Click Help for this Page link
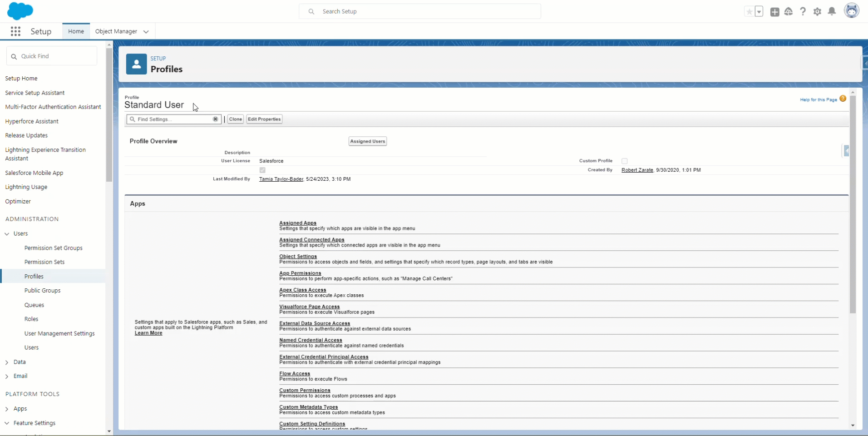Screen dimensions: 868x436 pos(819,99)
